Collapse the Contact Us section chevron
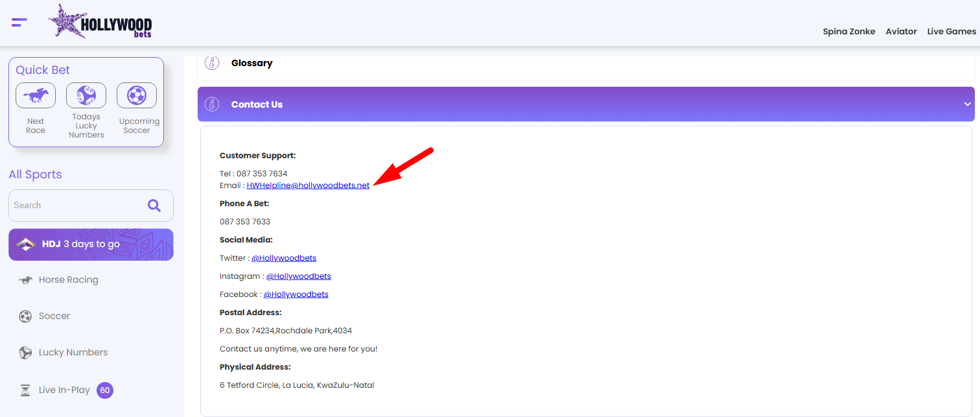Viewport: 980px width, 417px height. [967, 104]
